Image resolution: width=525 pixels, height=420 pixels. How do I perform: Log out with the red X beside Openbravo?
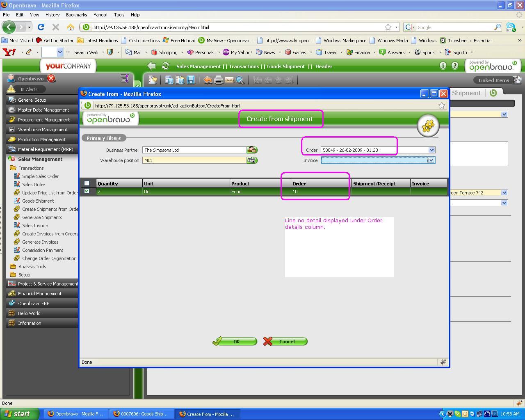coord(51,78)
